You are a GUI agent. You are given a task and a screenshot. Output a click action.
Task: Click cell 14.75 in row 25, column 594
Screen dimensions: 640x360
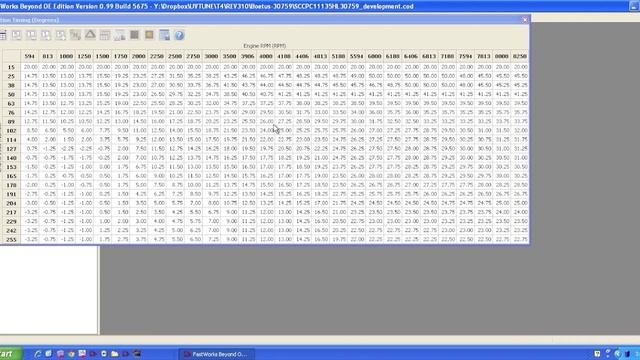pyautogui.click(x=30, y=76)
